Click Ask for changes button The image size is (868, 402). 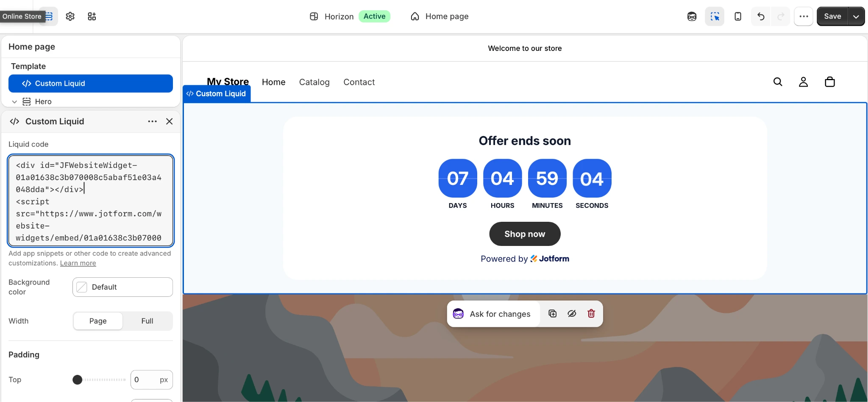(493, 314)
